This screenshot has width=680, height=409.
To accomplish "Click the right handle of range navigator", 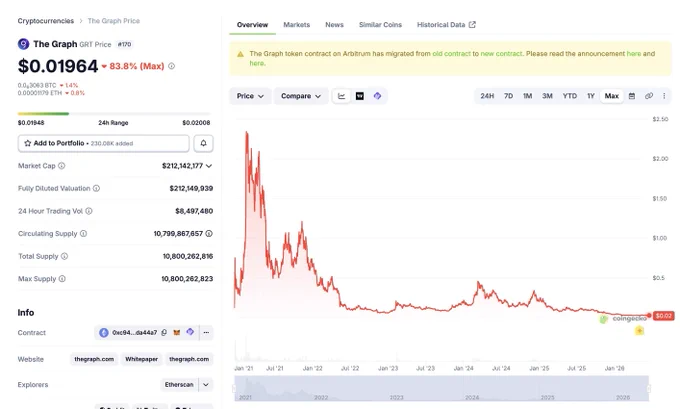I will point(649,388).
